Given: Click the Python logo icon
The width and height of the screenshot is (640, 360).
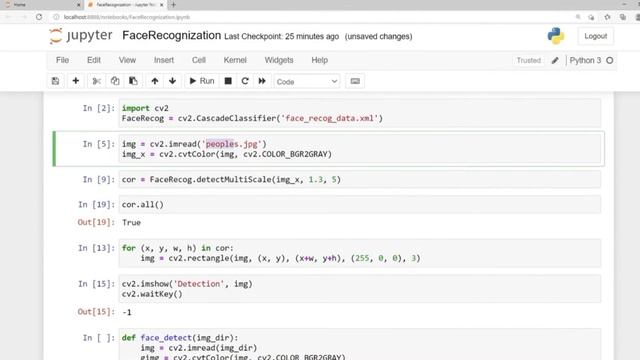Looking at the screenshot, I should tap(556, 36).
